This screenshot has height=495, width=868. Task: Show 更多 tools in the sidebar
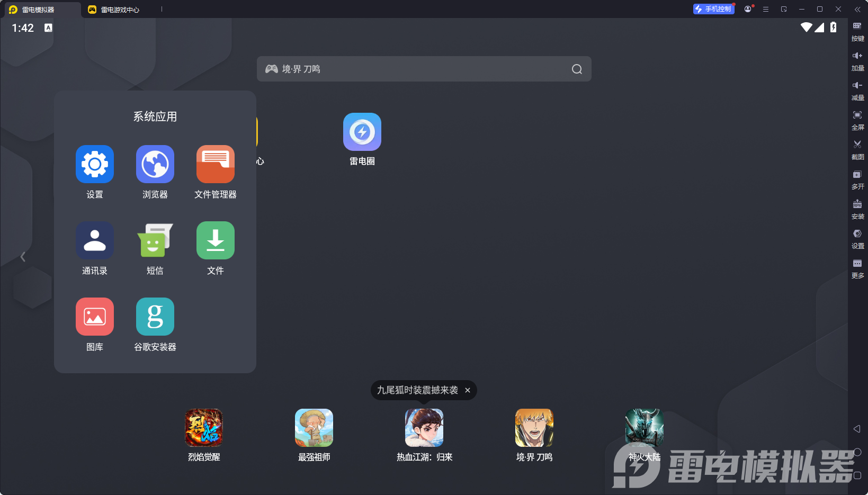(x=857, y=269)
